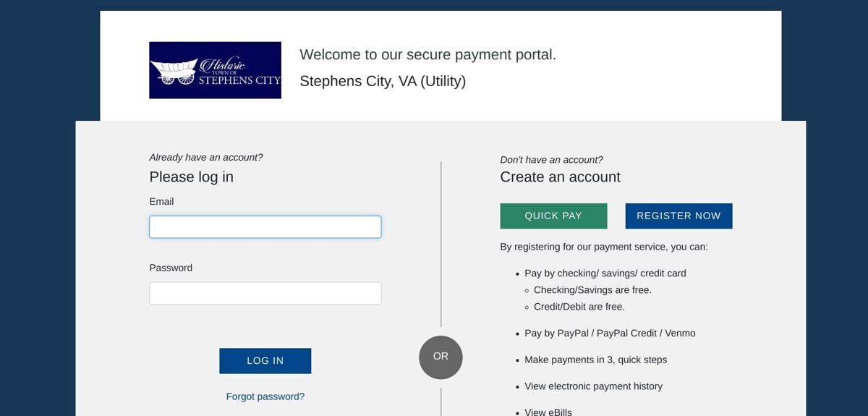Click the Email field label
The image size is (868, 416).
pyautogui.click(x=161, y=202)
